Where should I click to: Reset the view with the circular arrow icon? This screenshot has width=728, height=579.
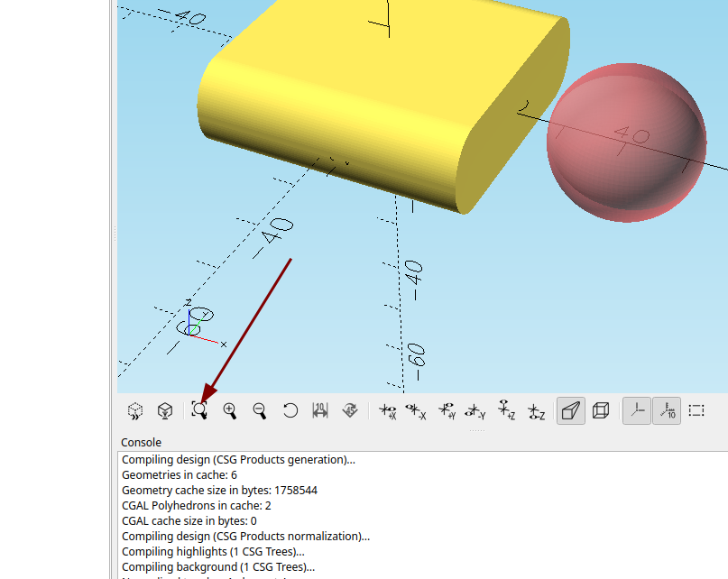(x=290, y=411)
